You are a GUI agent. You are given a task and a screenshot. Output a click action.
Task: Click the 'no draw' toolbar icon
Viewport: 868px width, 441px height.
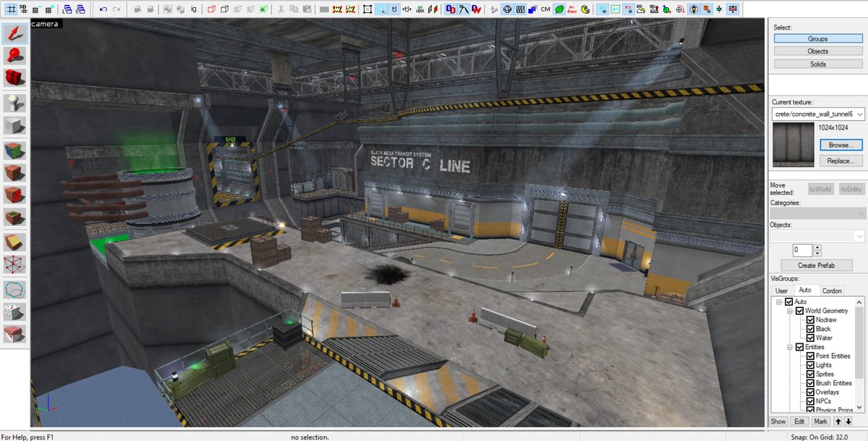[x=571, y=9]
